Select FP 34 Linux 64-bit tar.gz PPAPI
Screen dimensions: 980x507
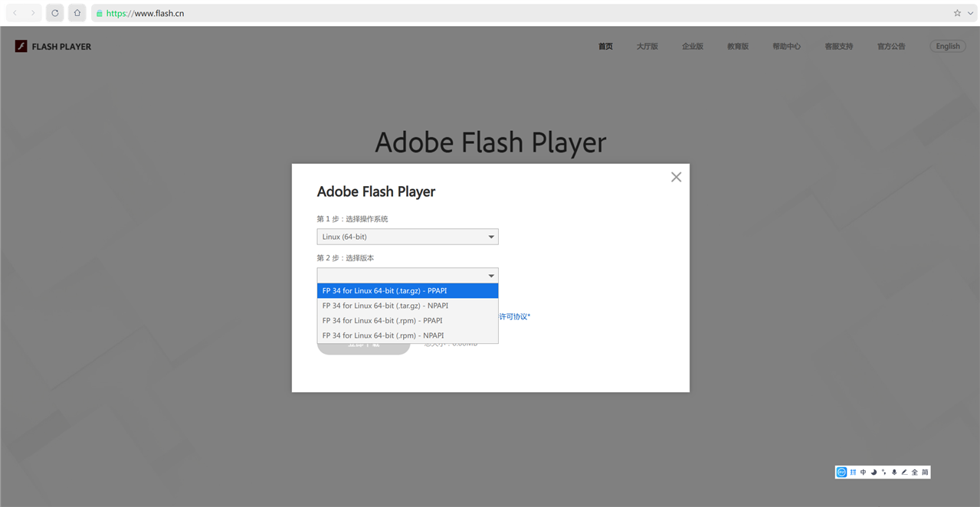[x=408, y=291]
